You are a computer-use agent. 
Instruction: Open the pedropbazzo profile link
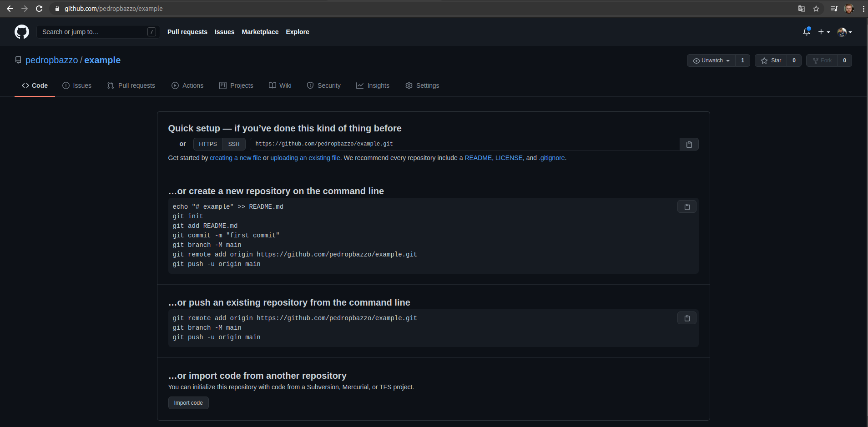52,60
